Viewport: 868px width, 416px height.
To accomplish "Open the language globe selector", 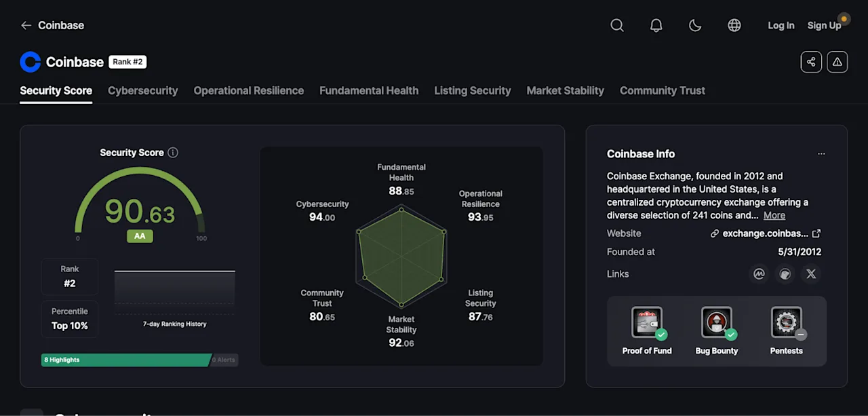I will pyautogui.click(x=734, y=25).
